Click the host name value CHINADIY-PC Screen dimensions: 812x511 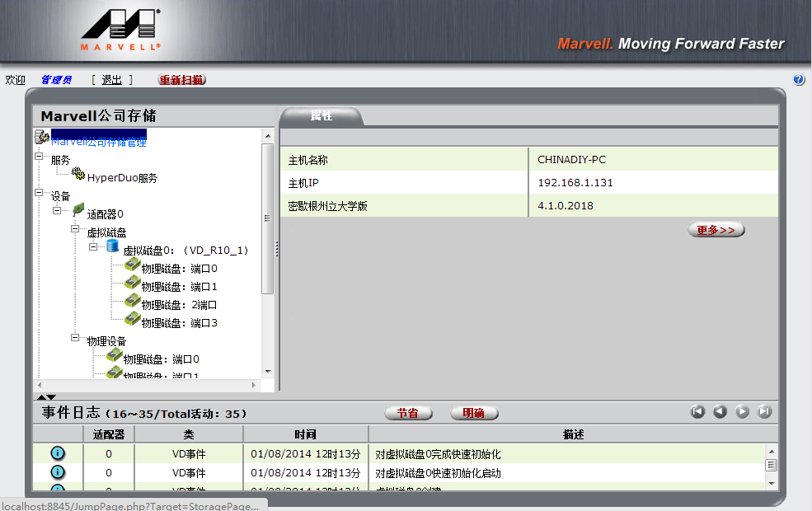pyautogui.click(x=572, y=159)
